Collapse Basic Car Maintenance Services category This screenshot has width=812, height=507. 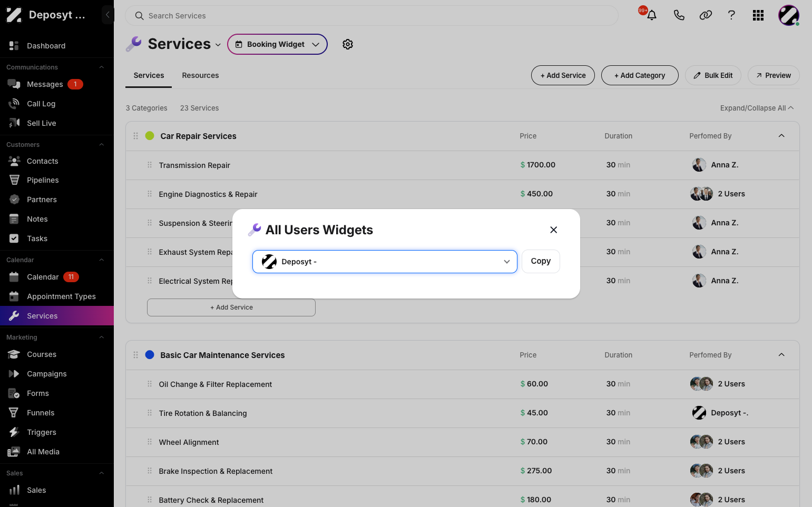781,355
